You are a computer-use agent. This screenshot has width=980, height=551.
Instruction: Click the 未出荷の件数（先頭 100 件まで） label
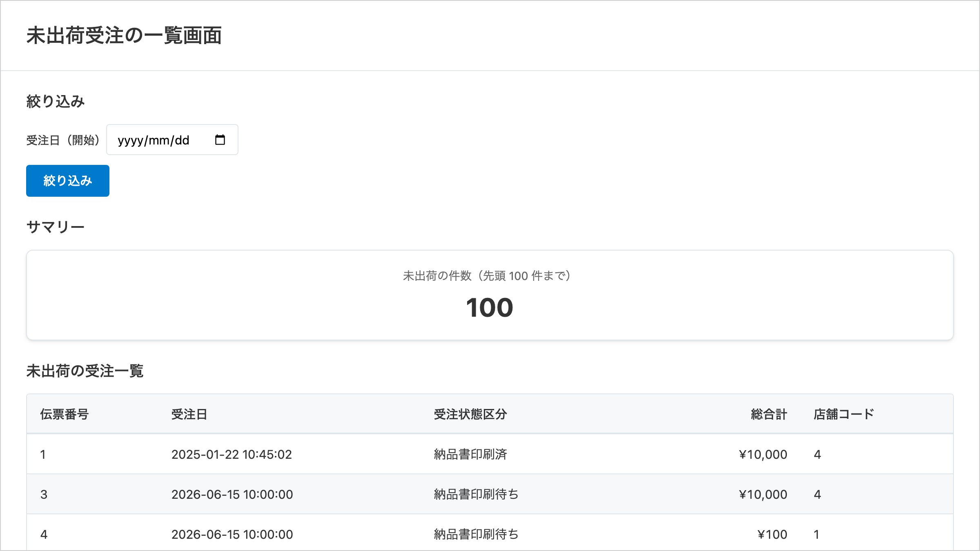coord(490,276)
